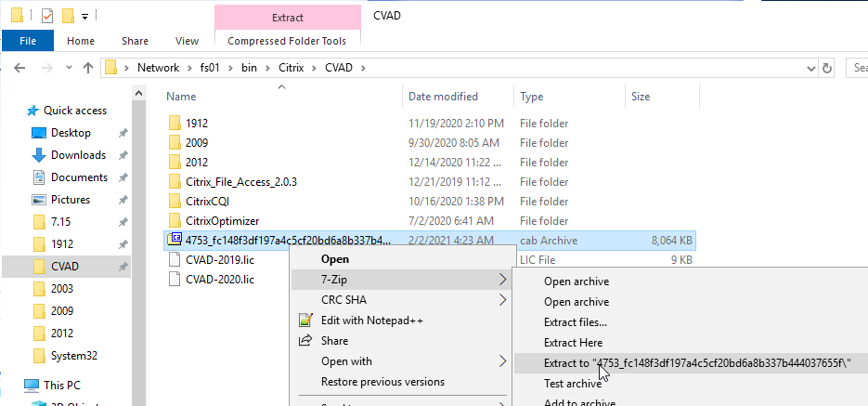Click the Forward navigation arrow

(47, 68)
